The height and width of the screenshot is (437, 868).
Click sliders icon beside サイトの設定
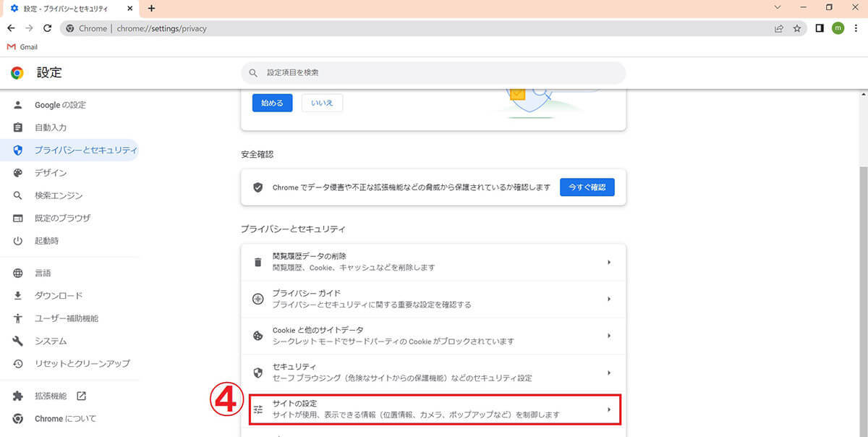[x=258, y=410]
